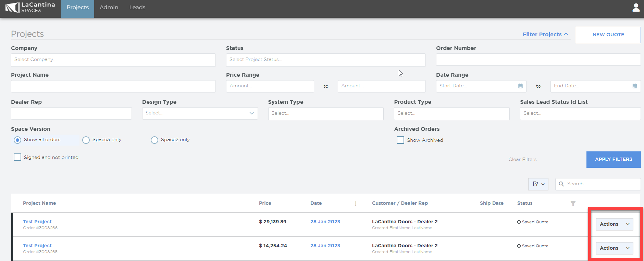The image size is (644, 261).
Task: Click the Date column sort arrow
Action: point(356,203)
